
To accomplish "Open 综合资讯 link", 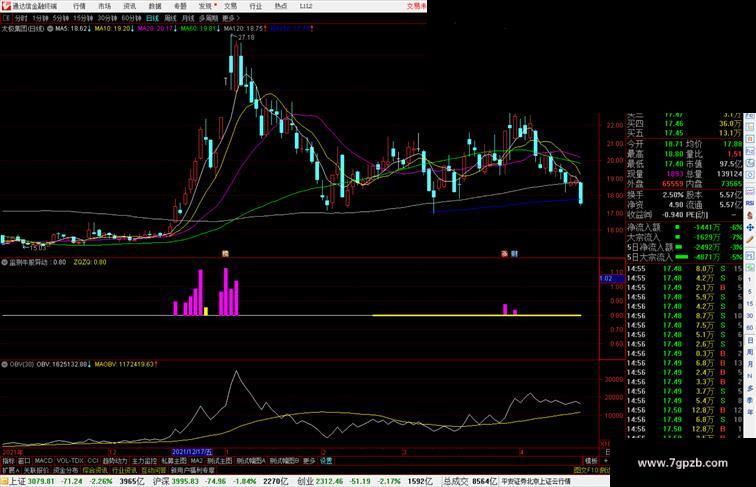I will pos(95,470).
